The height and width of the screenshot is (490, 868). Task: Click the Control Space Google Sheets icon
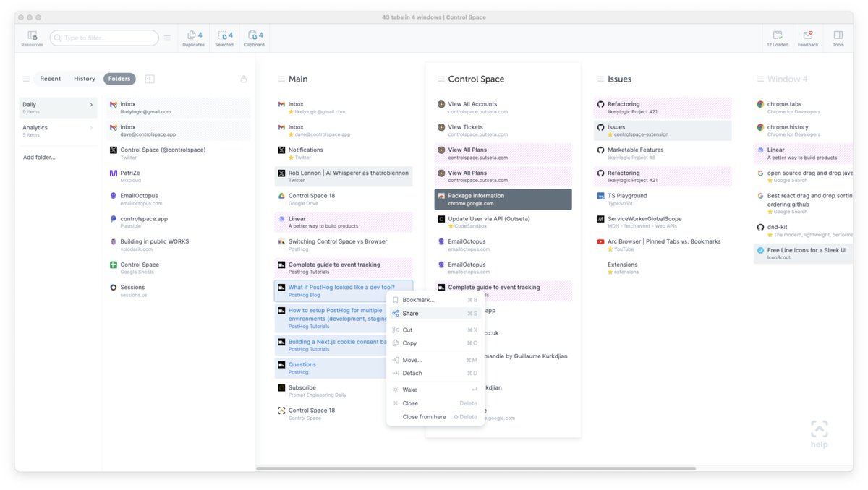(x=114, y=265)
